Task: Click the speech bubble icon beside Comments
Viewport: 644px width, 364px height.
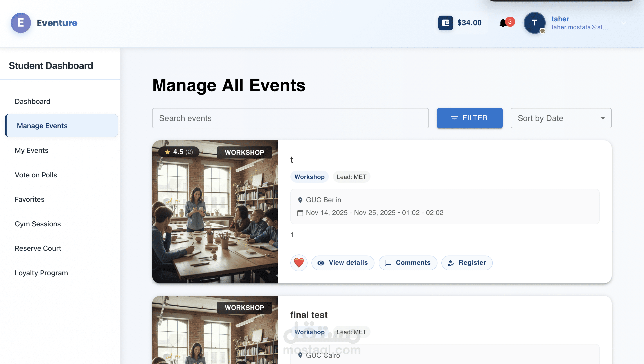Action: pos(388,263)
